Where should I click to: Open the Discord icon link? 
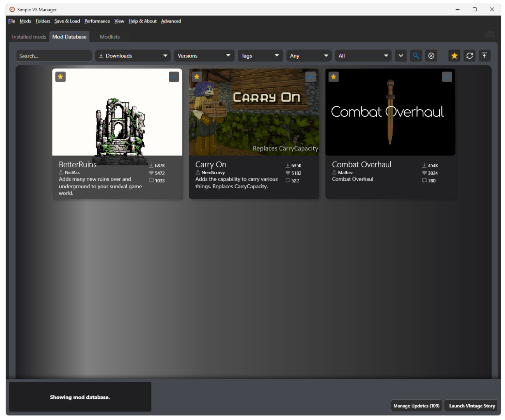[489, 35]
